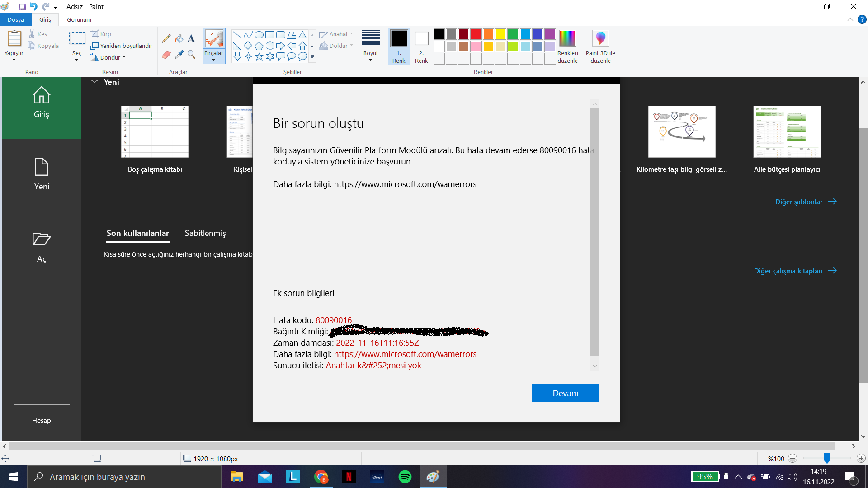Click the Save icon in title bar
This screenshot has width=868, height=488.
22,7
